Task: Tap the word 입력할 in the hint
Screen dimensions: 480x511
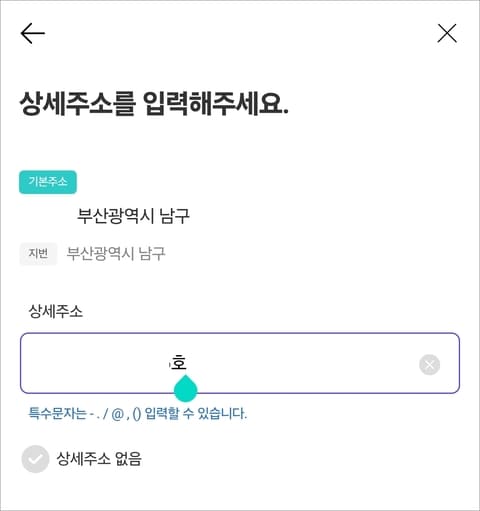Action: click(x=162, y=414)
